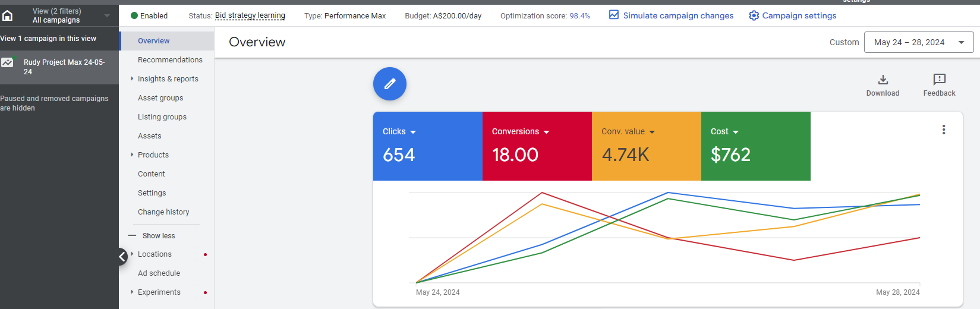
Task: Open the Feedback icon
Action: pos(939,80)
